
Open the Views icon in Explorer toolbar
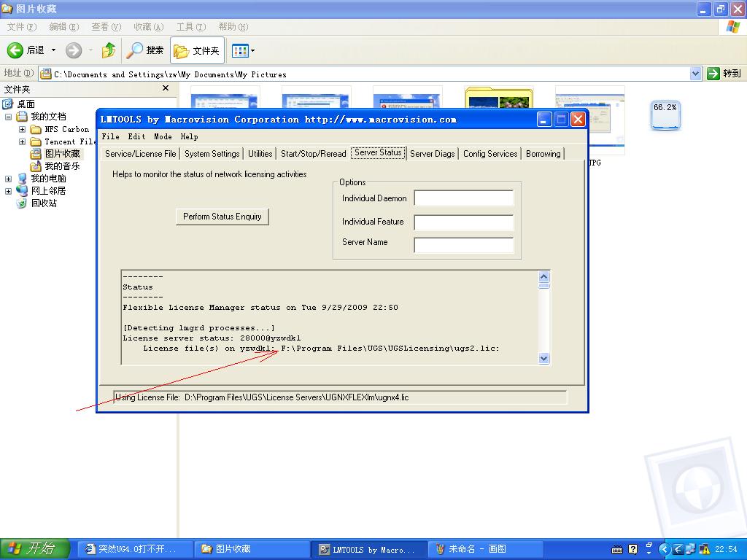pyautogui.click(x=240, y=50)
